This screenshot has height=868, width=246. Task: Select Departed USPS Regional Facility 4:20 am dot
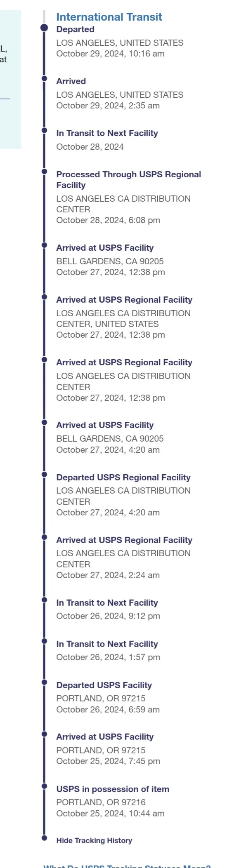[44, 474]
